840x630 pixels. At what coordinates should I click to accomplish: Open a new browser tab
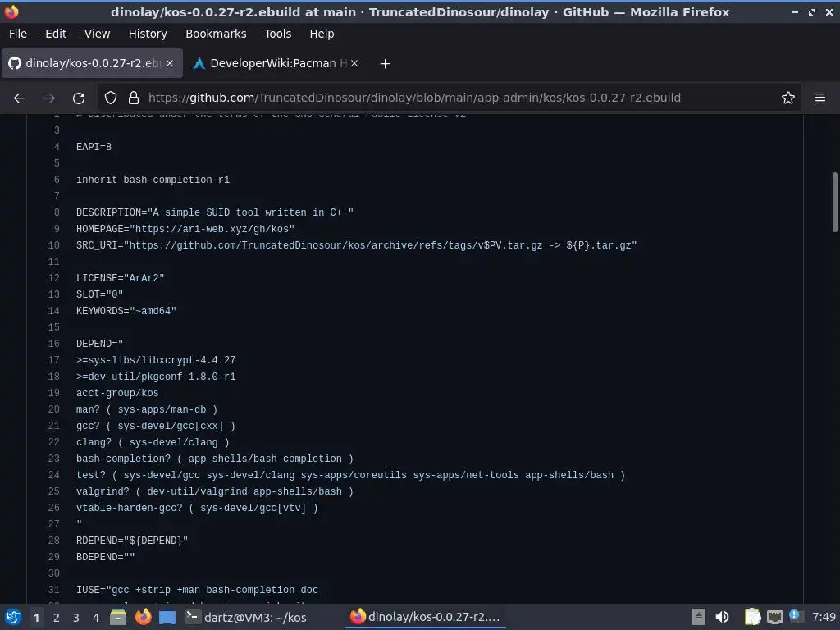(x=385, y=64)
